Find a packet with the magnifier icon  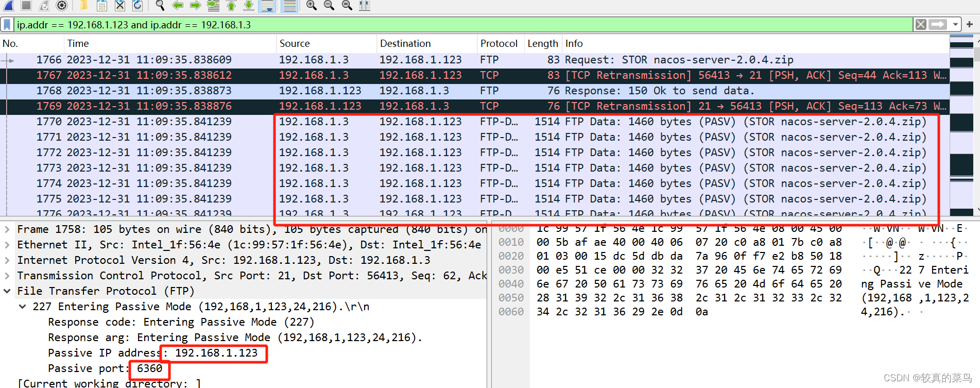tap(160, 5)
